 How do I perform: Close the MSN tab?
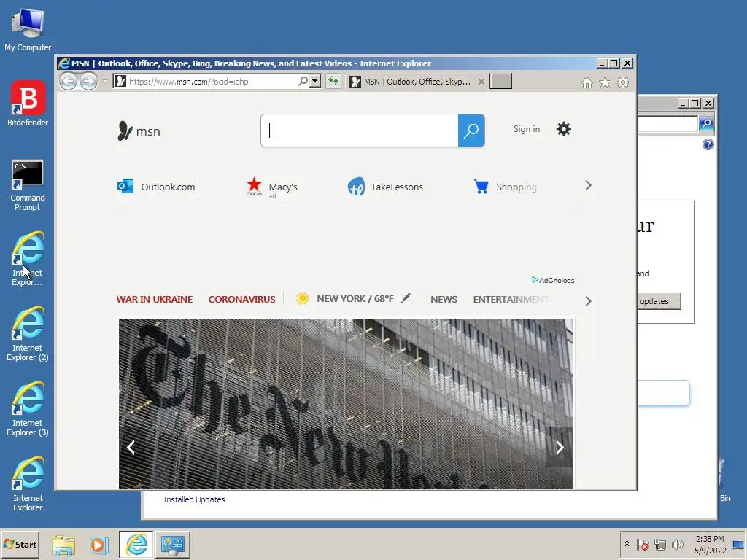pos(481,82)
